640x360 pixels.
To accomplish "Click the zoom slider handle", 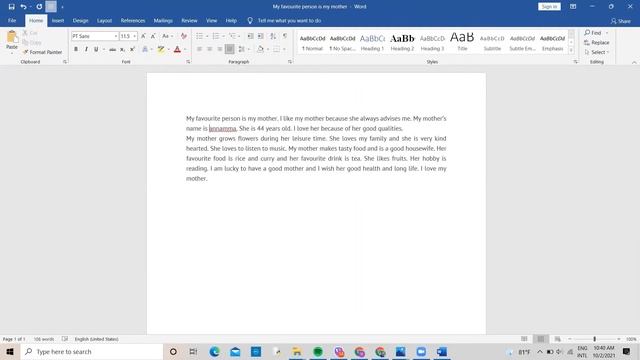I will 594,339.
